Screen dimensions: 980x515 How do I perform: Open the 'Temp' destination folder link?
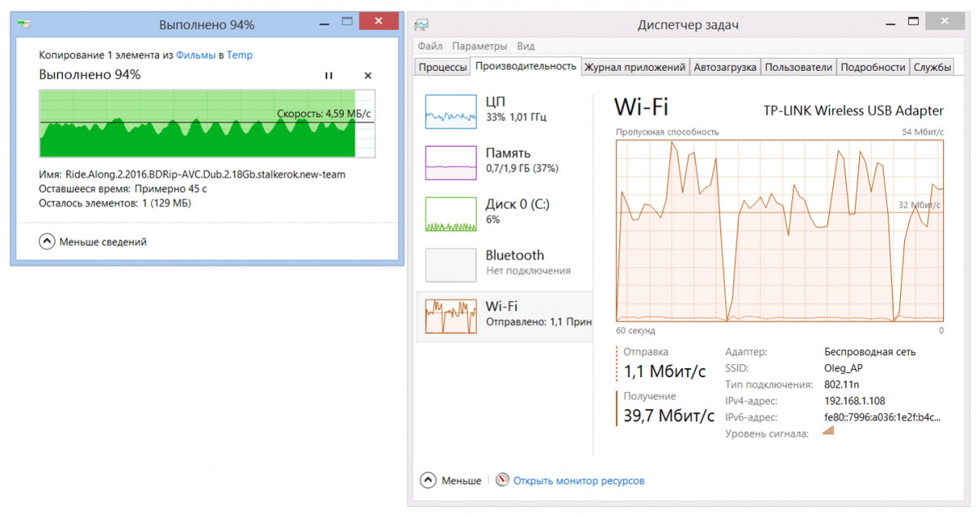click(239, 55)
